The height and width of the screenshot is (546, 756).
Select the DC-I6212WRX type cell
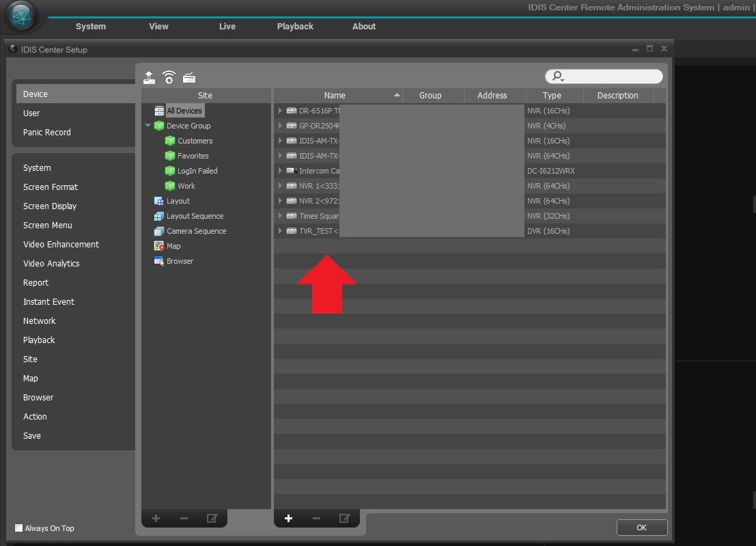pos(550,171)
